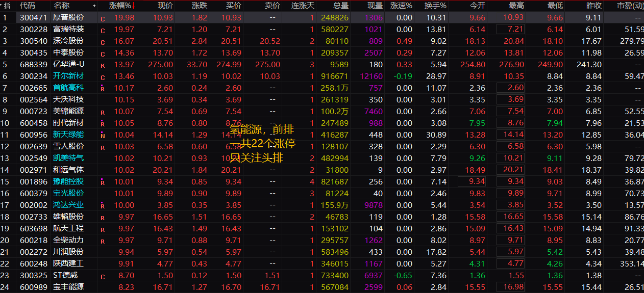Click the N marker beside 新天绿能
This screenshot has height=293, width=644.
click(103, 135)
